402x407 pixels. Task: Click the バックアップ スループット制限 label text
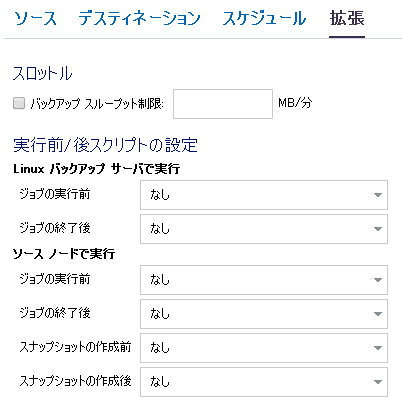click(x=97, y=104)
